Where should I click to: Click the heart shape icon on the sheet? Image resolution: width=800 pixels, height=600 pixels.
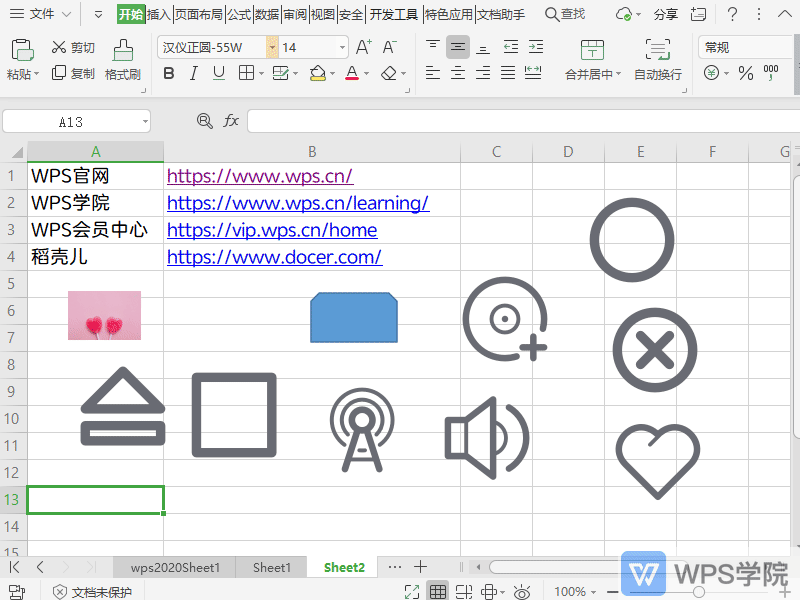(657, 460)
